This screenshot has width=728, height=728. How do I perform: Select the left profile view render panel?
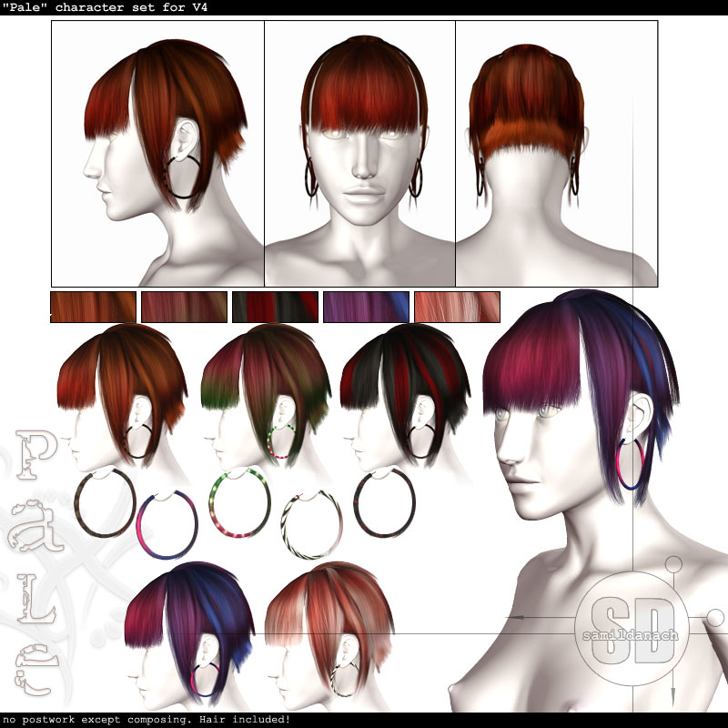(x=157, y=154)
